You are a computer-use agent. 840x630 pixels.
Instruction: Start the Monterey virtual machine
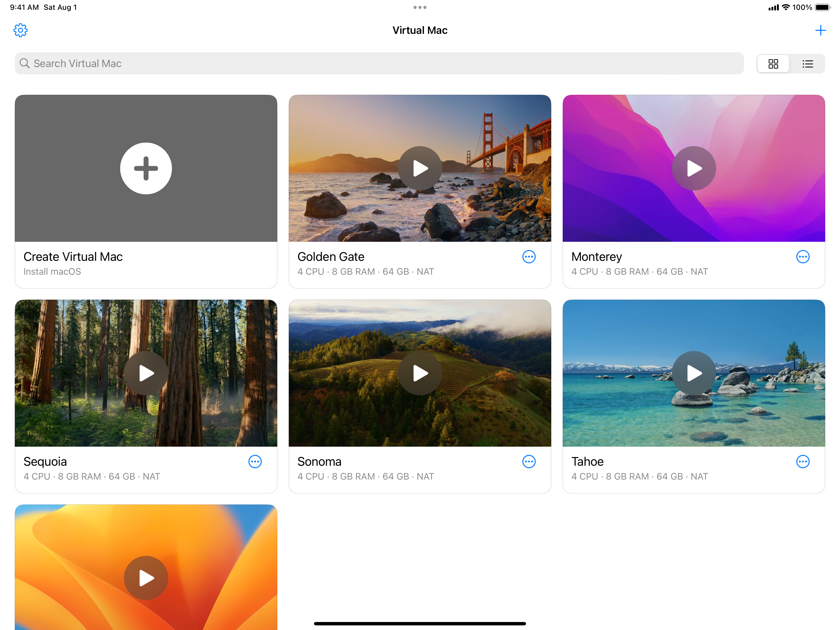point(694,168)
